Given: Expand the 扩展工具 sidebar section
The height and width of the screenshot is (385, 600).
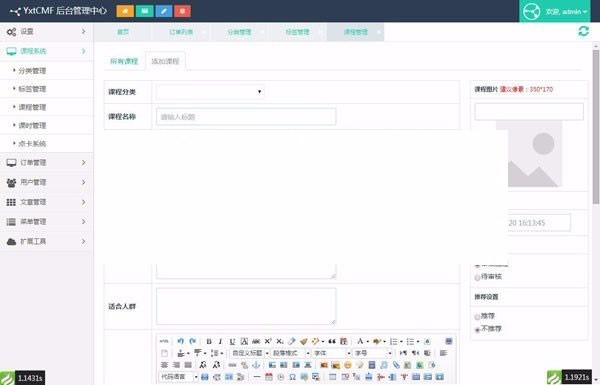Looking at the screenshot, I should pos(46,241).
